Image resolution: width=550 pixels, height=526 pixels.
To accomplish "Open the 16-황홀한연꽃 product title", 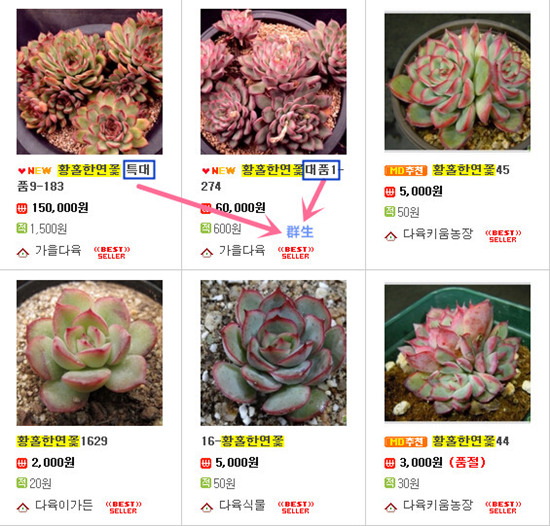I will coord(242,441).
